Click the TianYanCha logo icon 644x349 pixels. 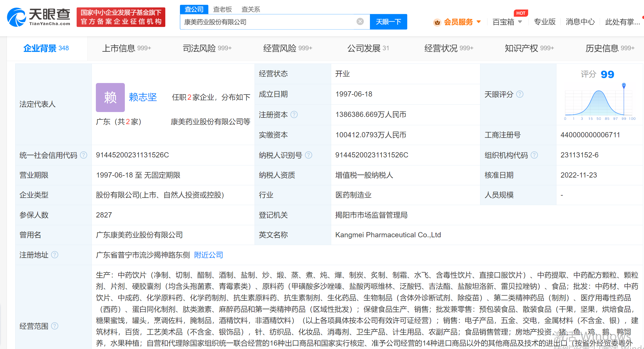point(16,17)
